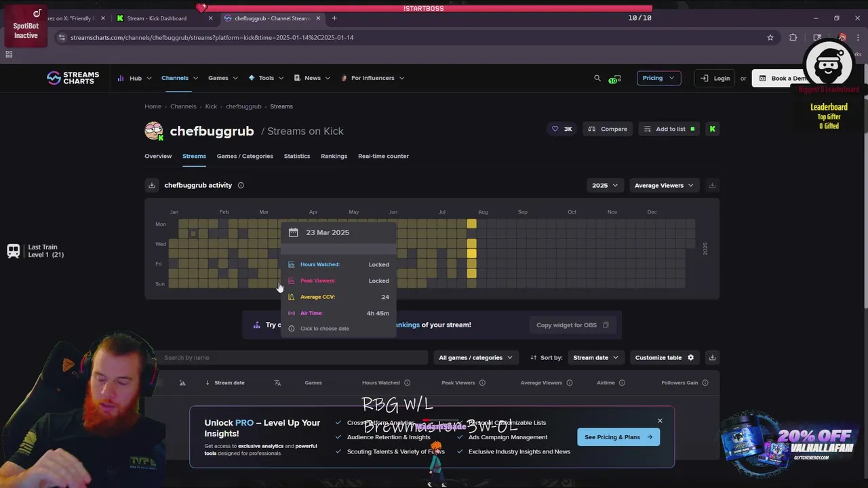The height and width of the screenshot is (488, 868).
Task: Open the Stream date sort dropdown
Action: [x=596, y=357]
